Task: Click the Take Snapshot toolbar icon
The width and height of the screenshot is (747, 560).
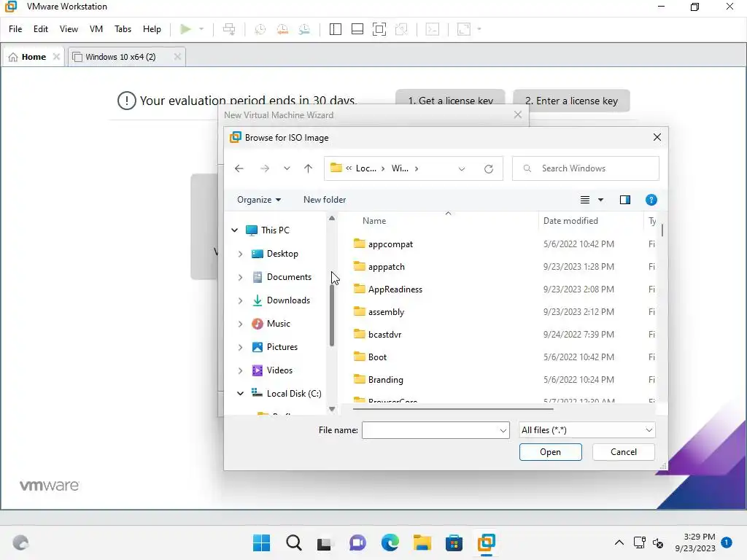Action: (x=260, y=29)
